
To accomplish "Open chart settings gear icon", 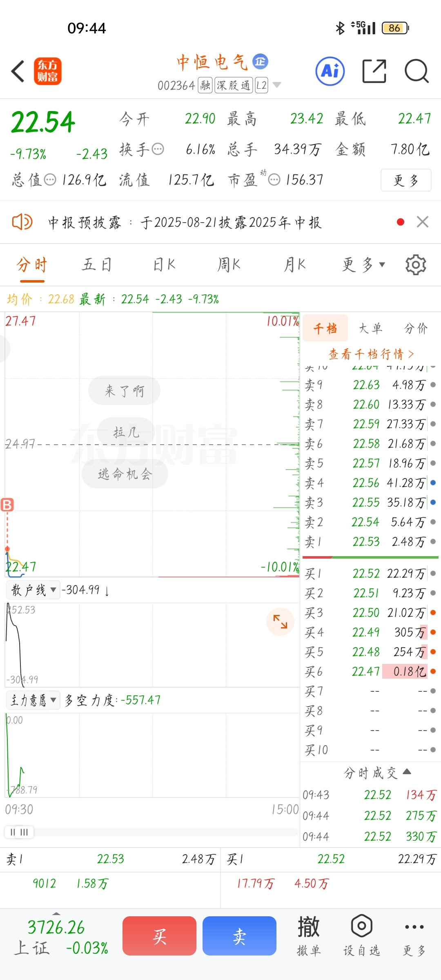I will coord(416,265).
